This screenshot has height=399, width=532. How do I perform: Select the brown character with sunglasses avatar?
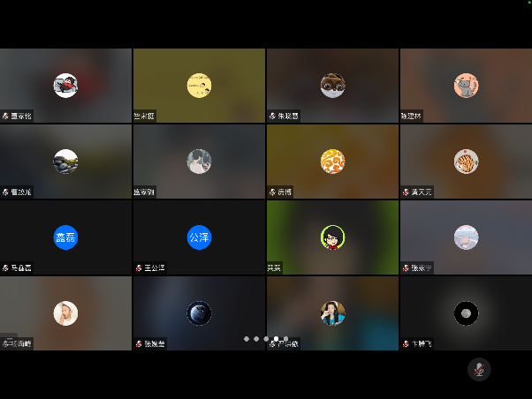point(332,86)
